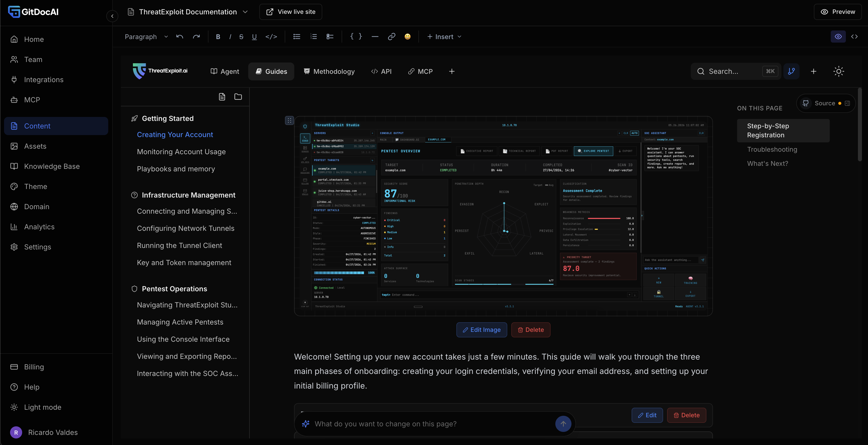The image size is (868, 445).
Task: Jump to Troubleshooting in On This Page
Action: 772,149
